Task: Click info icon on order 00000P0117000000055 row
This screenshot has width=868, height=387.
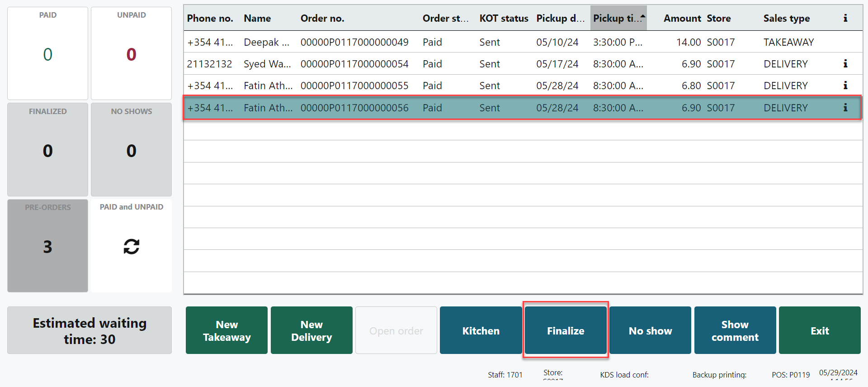Action: 845,86
